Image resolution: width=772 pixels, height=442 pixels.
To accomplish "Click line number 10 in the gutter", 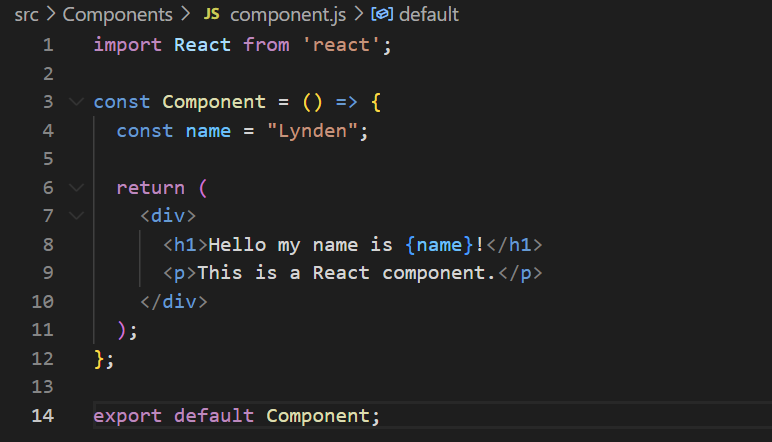I will coord(42,302).
